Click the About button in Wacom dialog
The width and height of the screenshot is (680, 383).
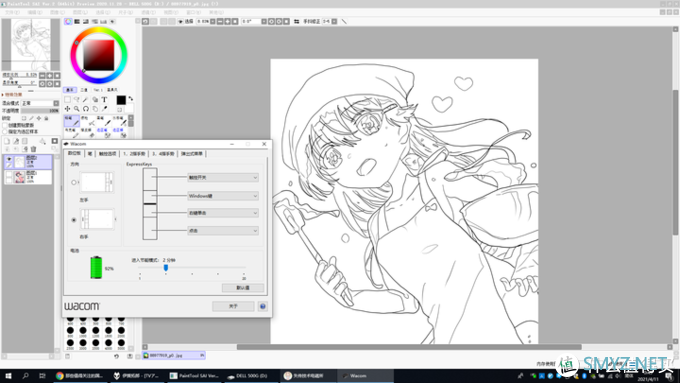[233, 306]
